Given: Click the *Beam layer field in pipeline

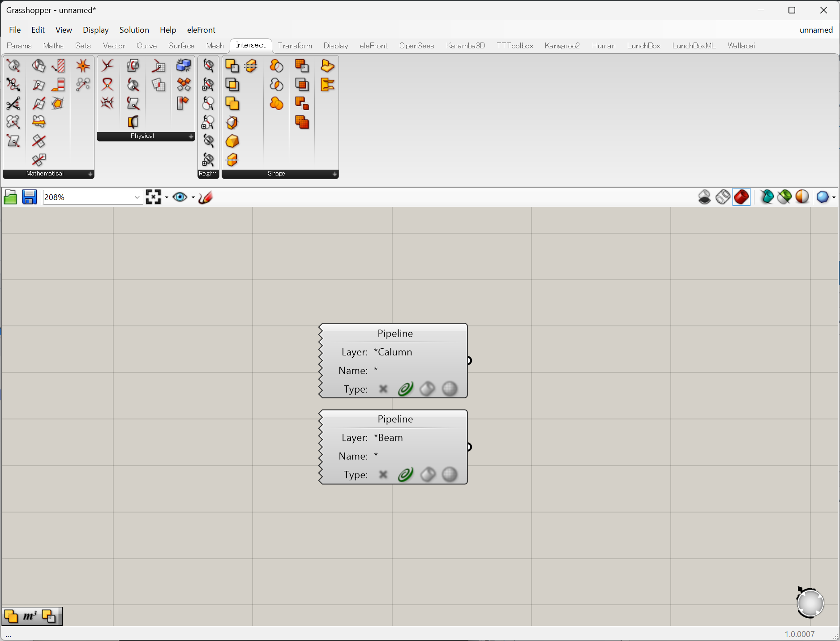Looking at the screenshot, I should coord(389,438).
